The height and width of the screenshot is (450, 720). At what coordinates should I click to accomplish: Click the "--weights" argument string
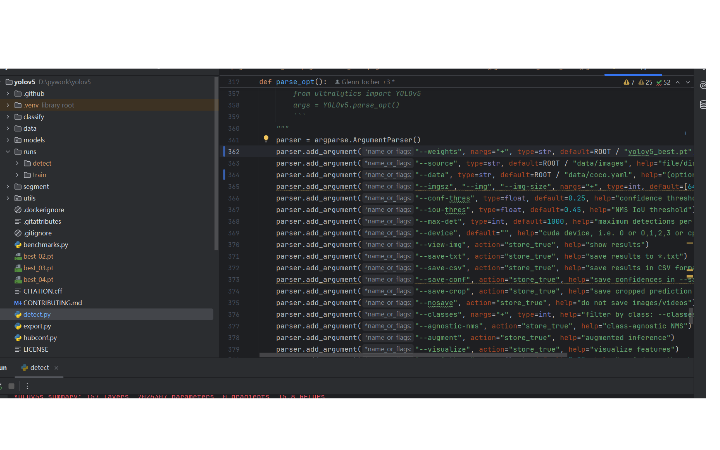(437, 152)
